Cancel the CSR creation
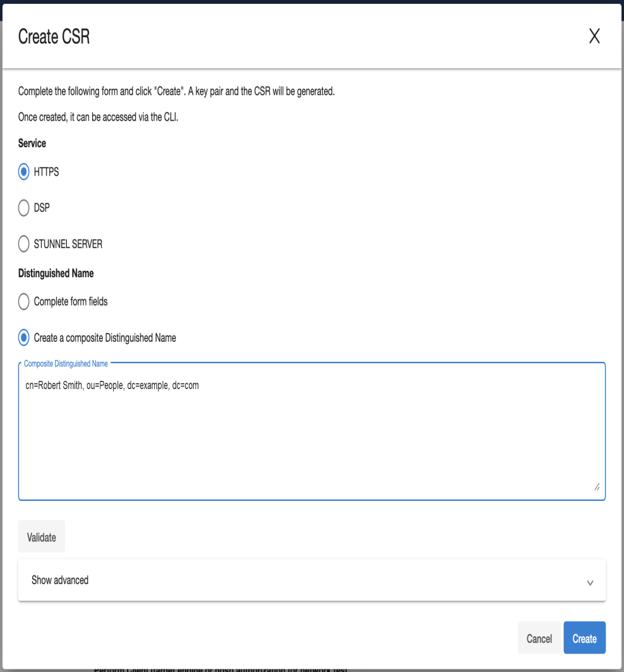Viewport: 624px width, 672px height. (x=539, y=639)
